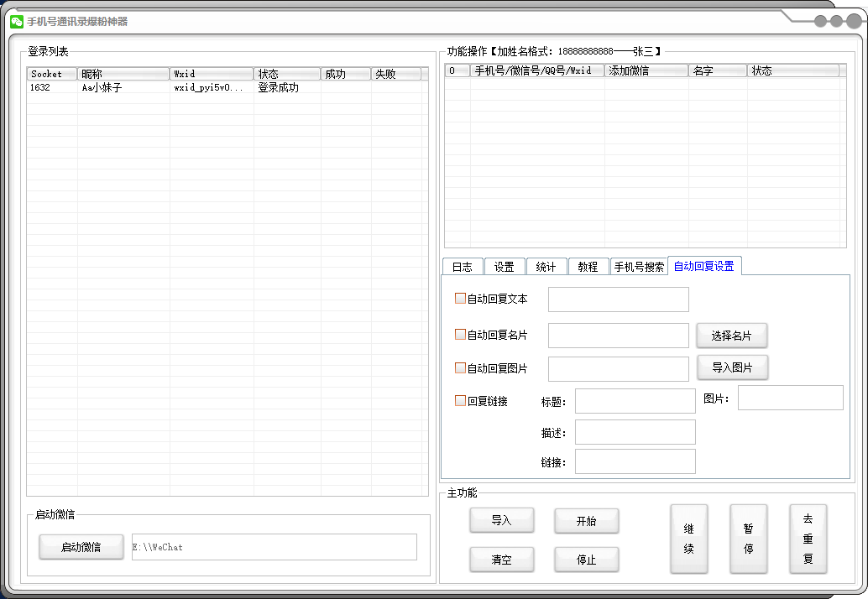This screenshot has width=868, height=599.
Task: Switch to the 日志 tab
Action: (462, 266)
